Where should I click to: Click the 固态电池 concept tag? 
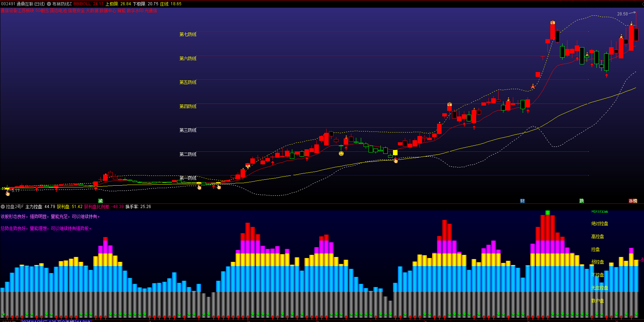coord(59,10)
